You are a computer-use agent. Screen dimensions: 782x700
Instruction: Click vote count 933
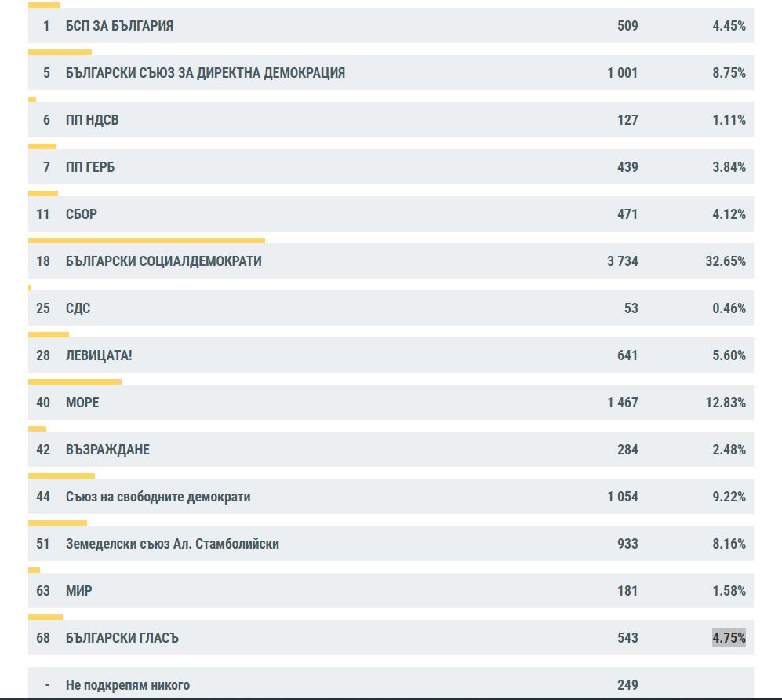tap(627, 543)
